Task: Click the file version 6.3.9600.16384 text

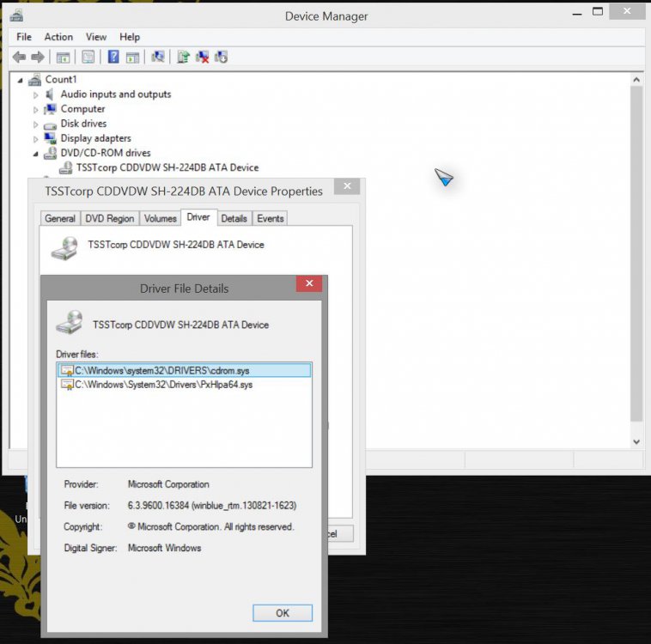Action: [x=212, y=505]
